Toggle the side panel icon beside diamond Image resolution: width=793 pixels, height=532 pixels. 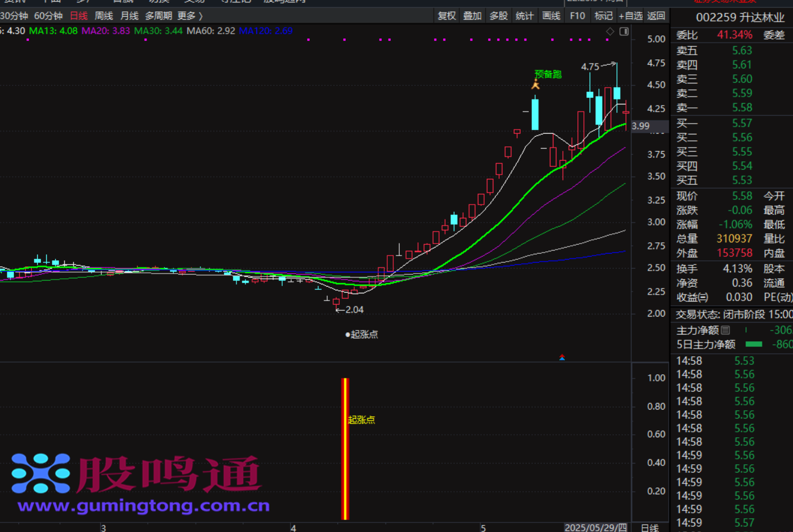click(624, 31)
